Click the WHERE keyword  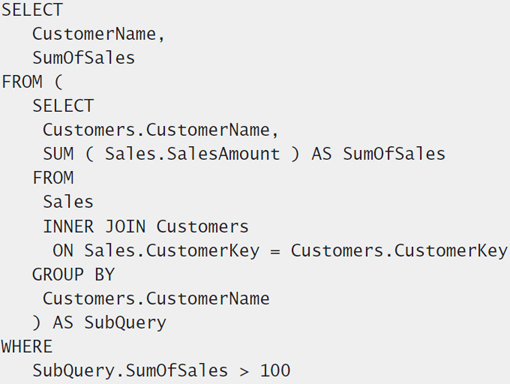point(27,347)
